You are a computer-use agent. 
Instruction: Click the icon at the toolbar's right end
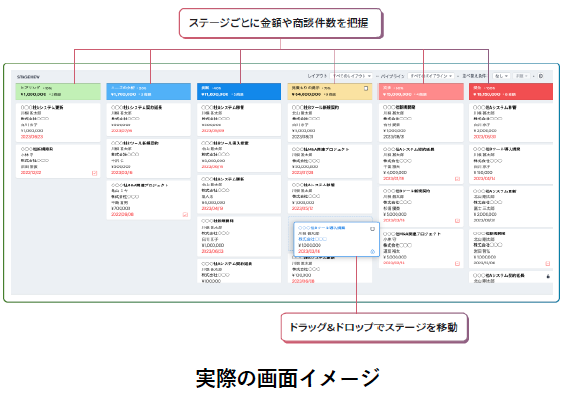pos(541,76)
